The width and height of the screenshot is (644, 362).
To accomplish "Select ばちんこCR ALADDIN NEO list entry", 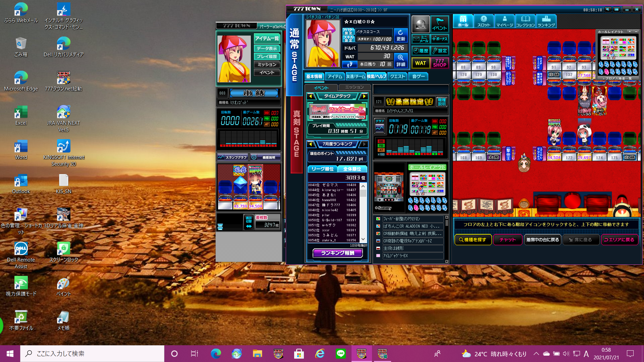I will (413, 226).
